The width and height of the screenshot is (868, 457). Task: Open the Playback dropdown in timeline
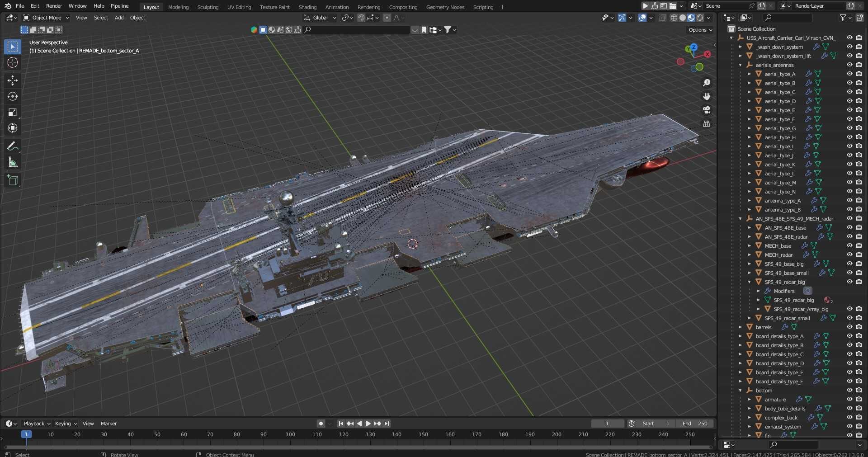click(37, 424)
